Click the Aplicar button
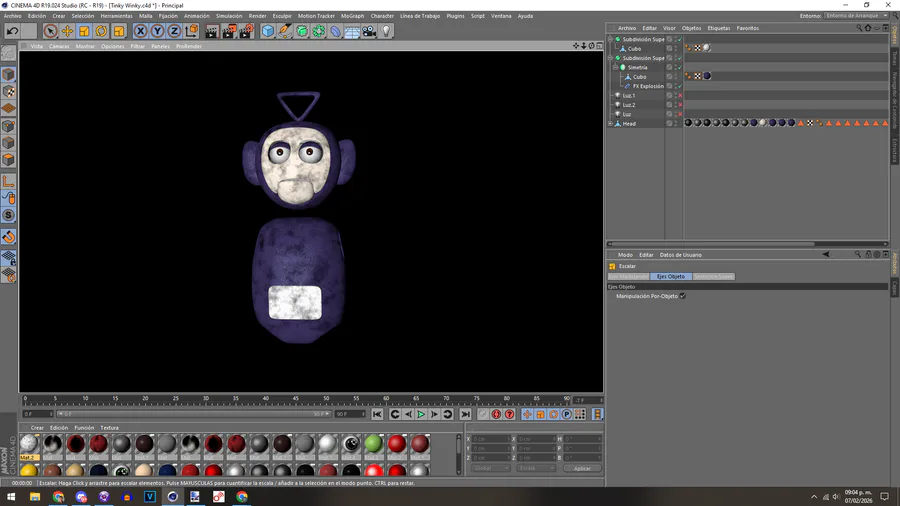Image resolution: width=900 pixels, height=506 pixels. pos(582,468)
